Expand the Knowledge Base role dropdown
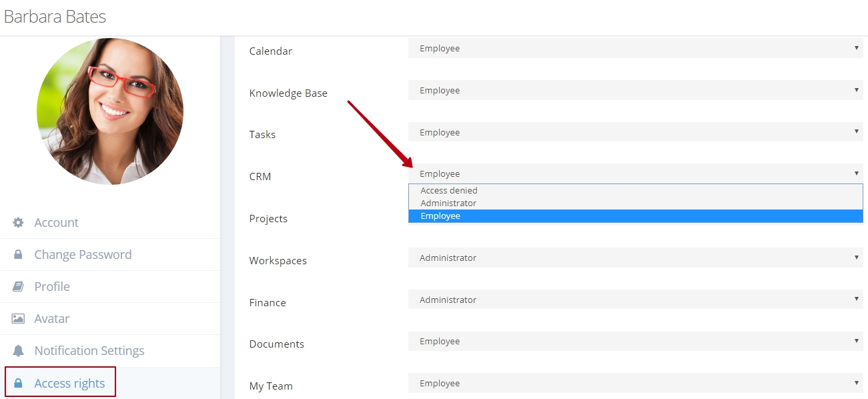Image resolution: width=868 pixels, height=399 pixels. (x=636, y=90)
